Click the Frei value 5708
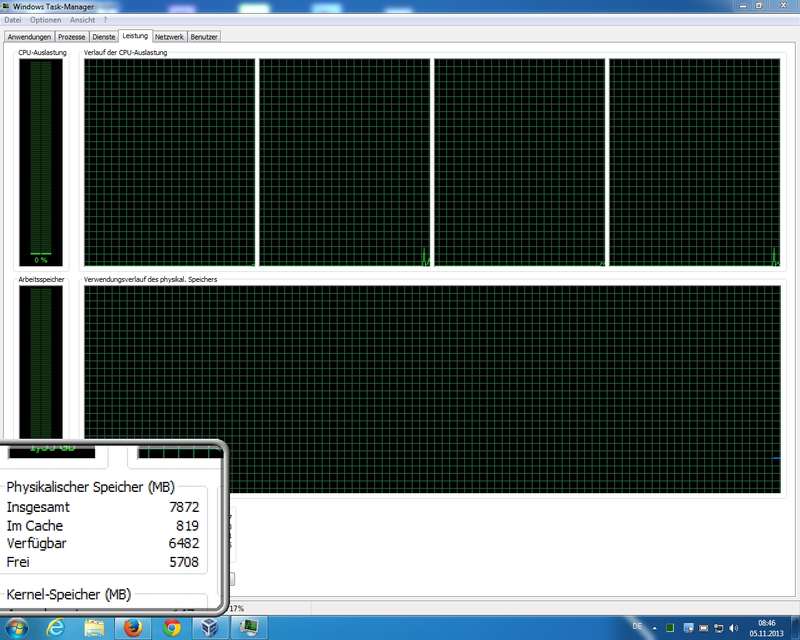This screenshot has width=800, height=640. [x=184, y=562]
